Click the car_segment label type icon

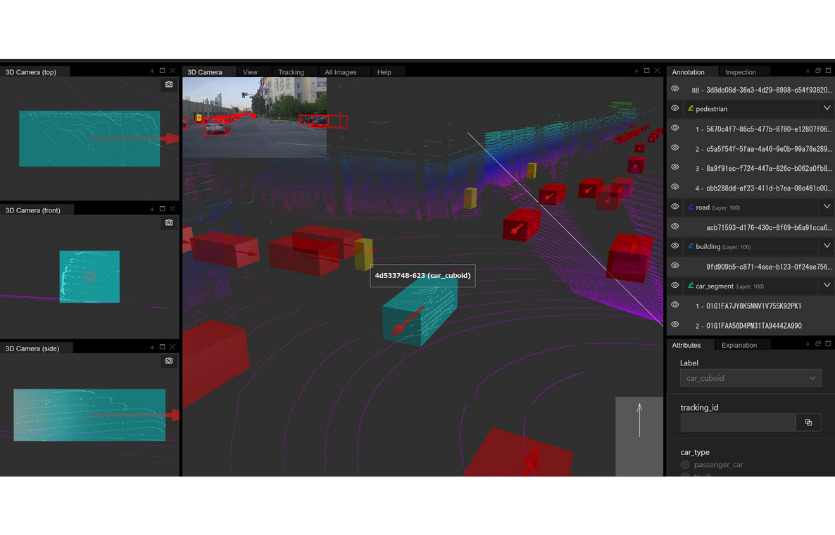(690, 285)
